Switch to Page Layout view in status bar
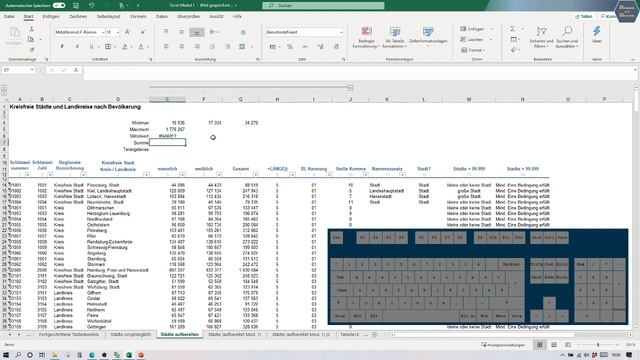 [554, 345]
